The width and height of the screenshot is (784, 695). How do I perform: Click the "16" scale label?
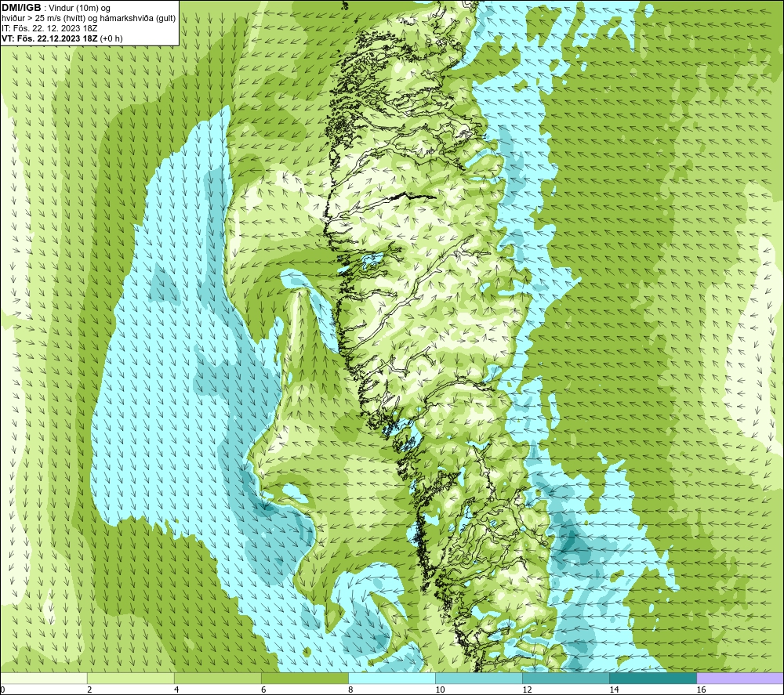pos(701,690)
